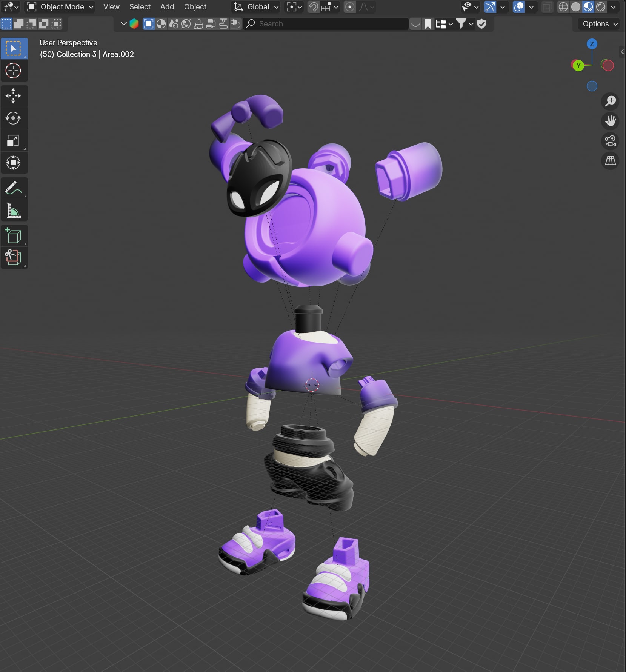626x672 pixels.
Task: Toggle proportional editing
Action: click(x=350, y=7)
